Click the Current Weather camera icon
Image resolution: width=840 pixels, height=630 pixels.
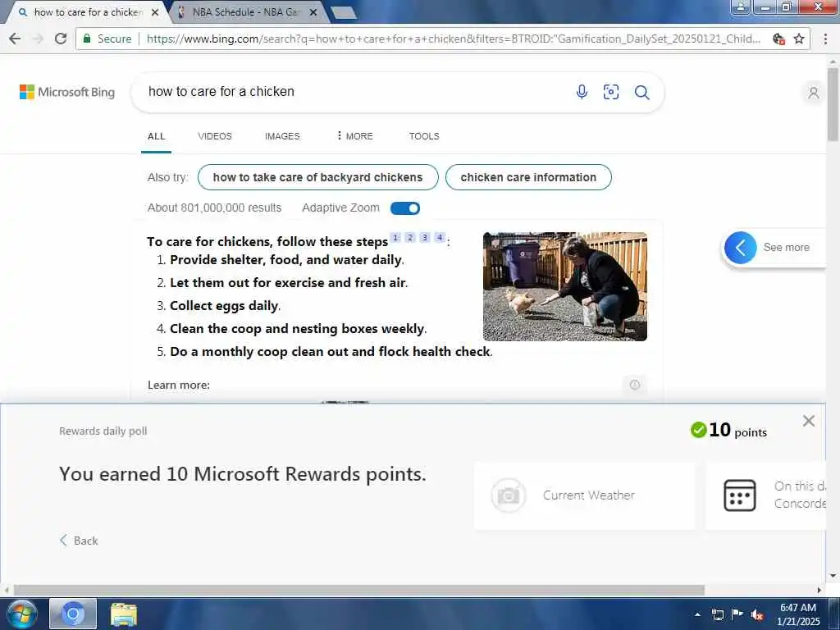pos(508,495)
